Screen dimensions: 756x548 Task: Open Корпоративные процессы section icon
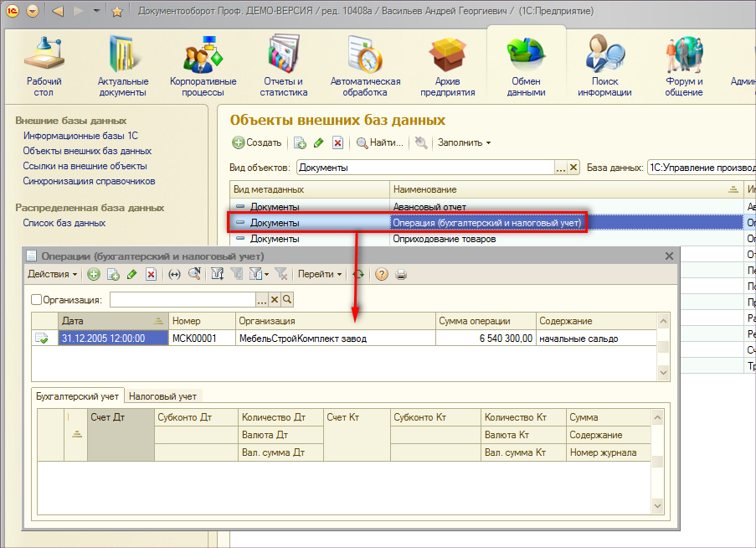[203, 65]
